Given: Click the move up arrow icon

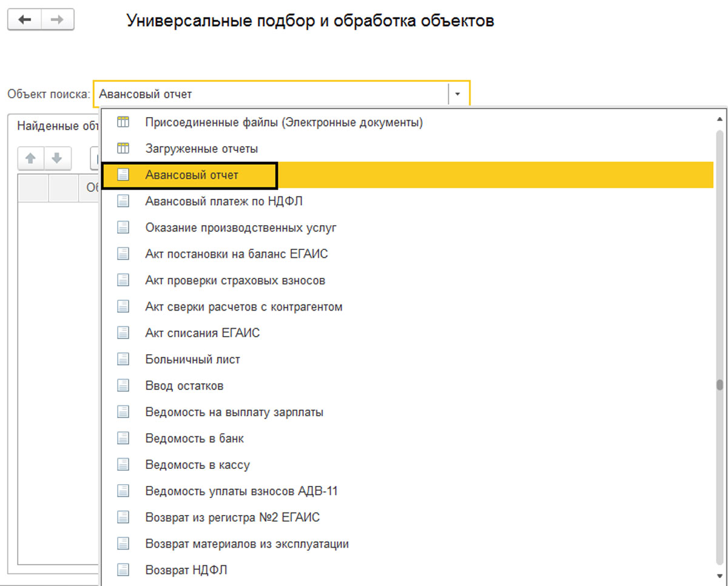Looking at the screenshot, I should coord(30,158).
